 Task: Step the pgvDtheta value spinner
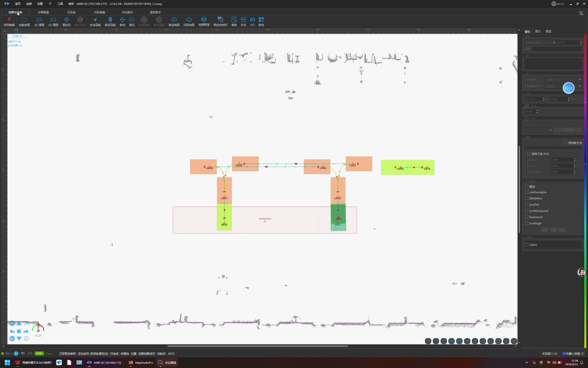click(x=574, y=172)
